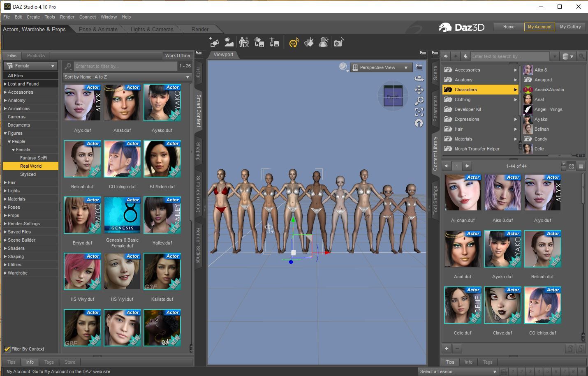Click the Home button
The width and height of the screenshot is (588, 376).
click(x=509, y=27)
